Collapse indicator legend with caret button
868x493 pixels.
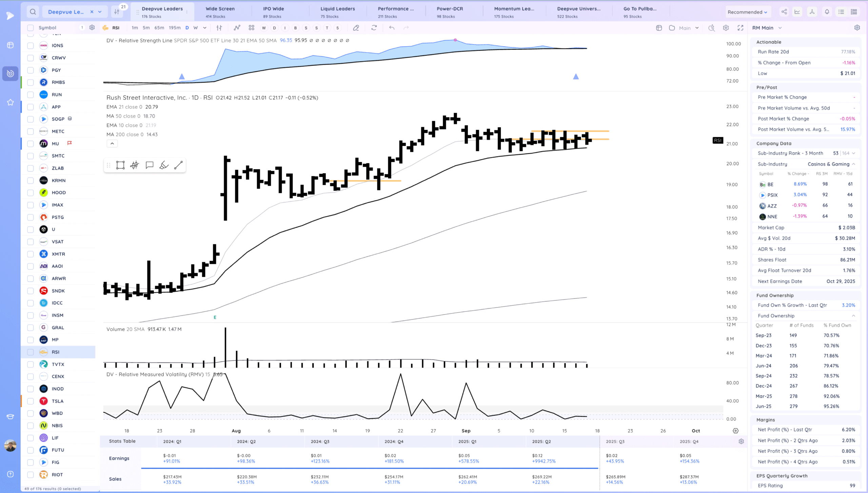(x=112, y=144)
